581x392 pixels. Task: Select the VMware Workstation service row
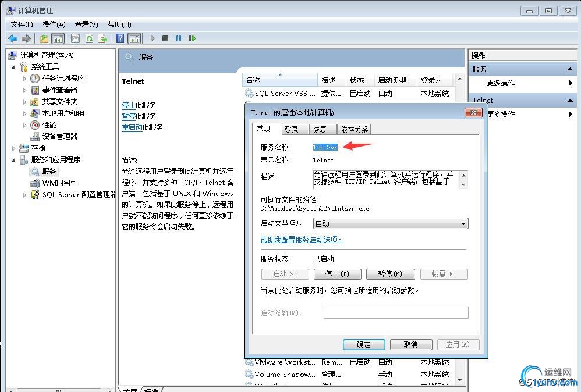348,362
